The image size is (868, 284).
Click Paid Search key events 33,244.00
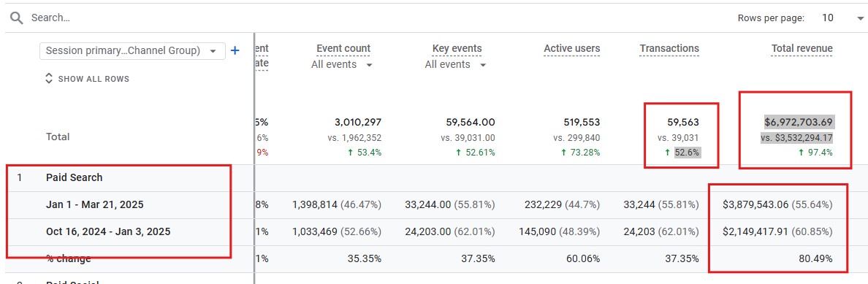(428, 205)
